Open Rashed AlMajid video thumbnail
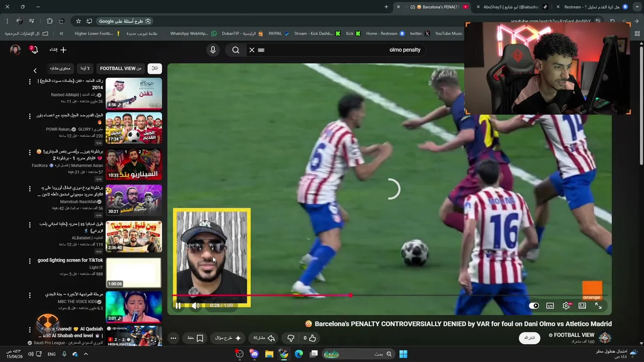This screenshot has height=362, width=644. tap(134, 94)
